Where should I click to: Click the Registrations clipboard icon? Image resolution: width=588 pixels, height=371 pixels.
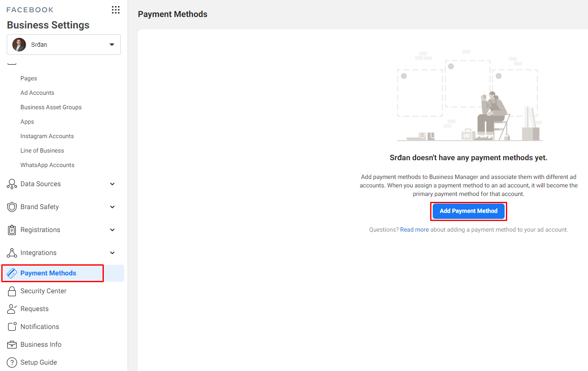click(x=12, y=230)
